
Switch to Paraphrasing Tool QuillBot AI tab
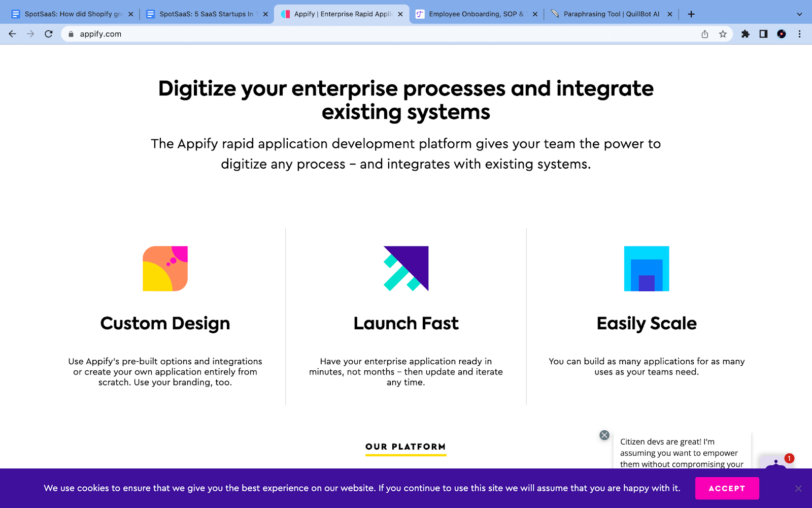pyautogui.click(x=611, y=14)
